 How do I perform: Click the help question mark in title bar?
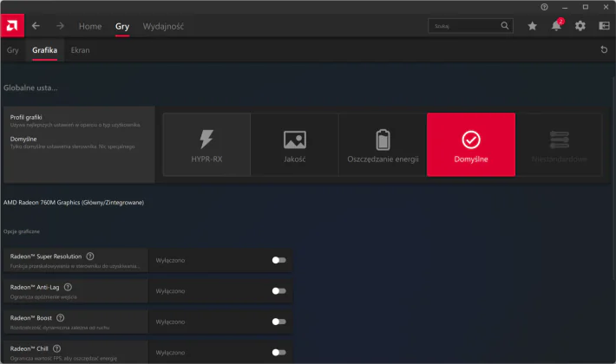pos(544,7)
